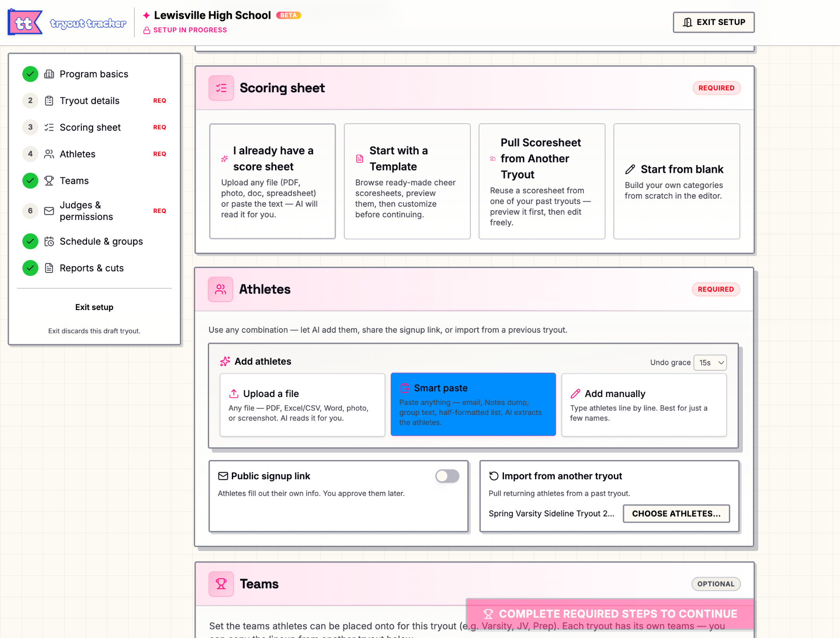This screenshot has width=840, height=638.
Task: Open Reports & cuts step
Action: pyautogui.click(x=94, y=268)
